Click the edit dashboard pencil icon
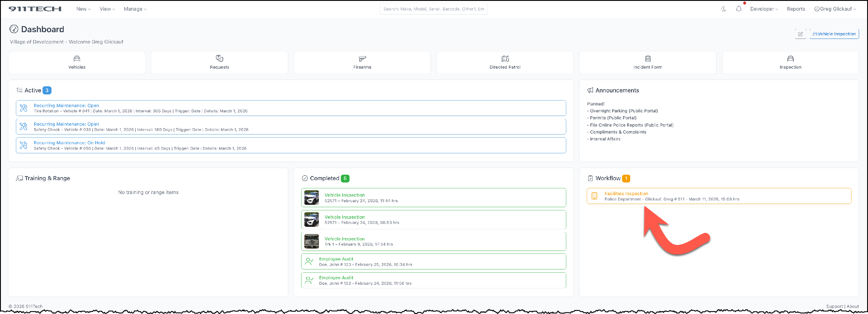The width and height of the screenshot is (868, 314). pos(800,34)
